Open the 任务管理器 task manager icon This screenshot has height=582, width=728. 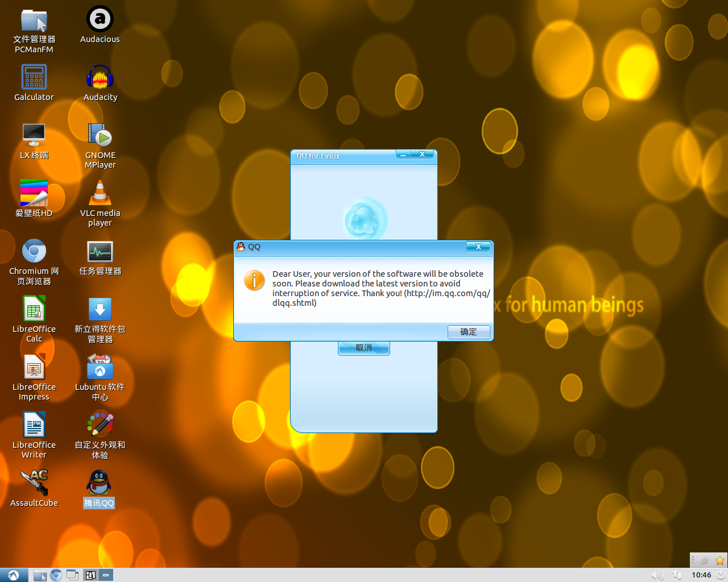tap(100, 251)
